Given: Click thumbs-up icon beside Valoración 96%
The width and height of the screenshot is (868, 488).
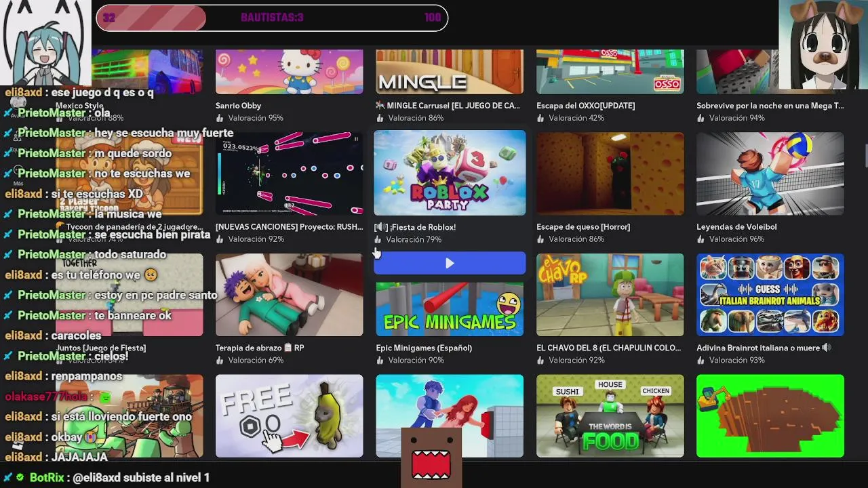Looking at the screenshot, I should [x=701, y=239].
